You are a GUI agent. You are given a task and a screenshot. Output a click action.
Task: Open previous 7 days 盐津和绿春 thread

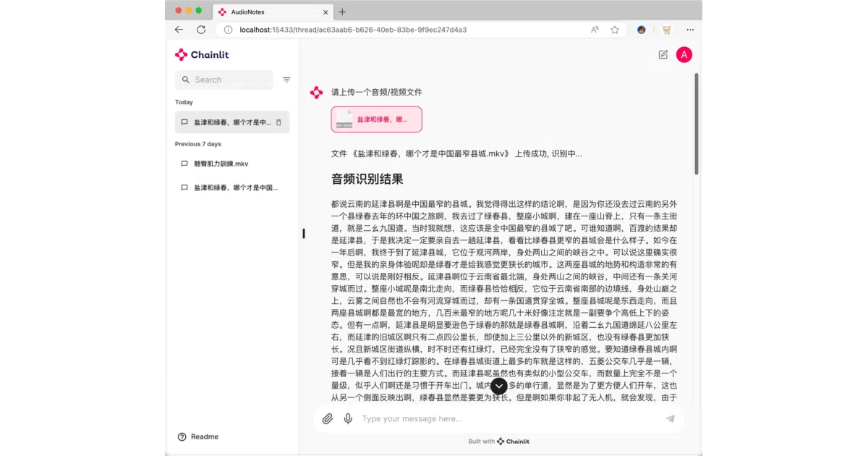click(x=232, y=187)
